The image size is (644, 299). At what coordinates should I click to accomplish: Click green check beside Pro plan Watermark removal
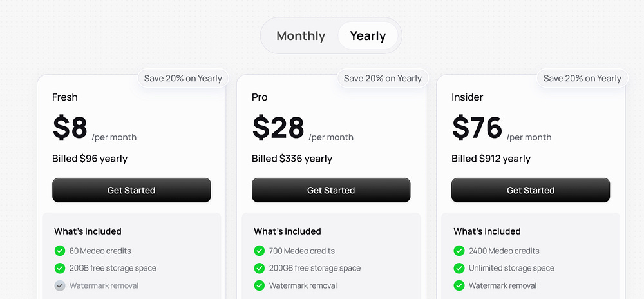260,285
